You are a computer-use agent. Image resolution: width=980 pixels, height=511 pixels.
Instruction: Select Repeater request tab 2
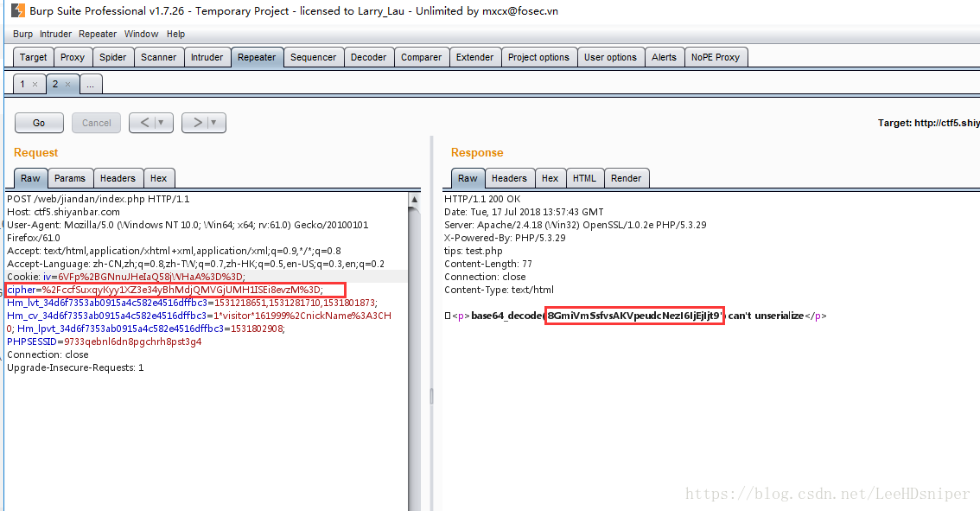(x=55, y=84)
